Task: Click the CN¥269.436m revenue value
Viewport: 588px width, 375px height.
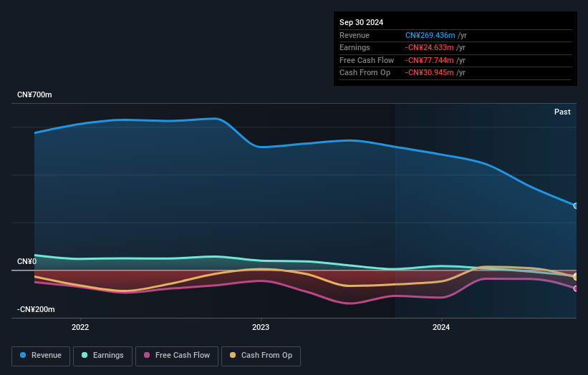Action: click(430, 35)
